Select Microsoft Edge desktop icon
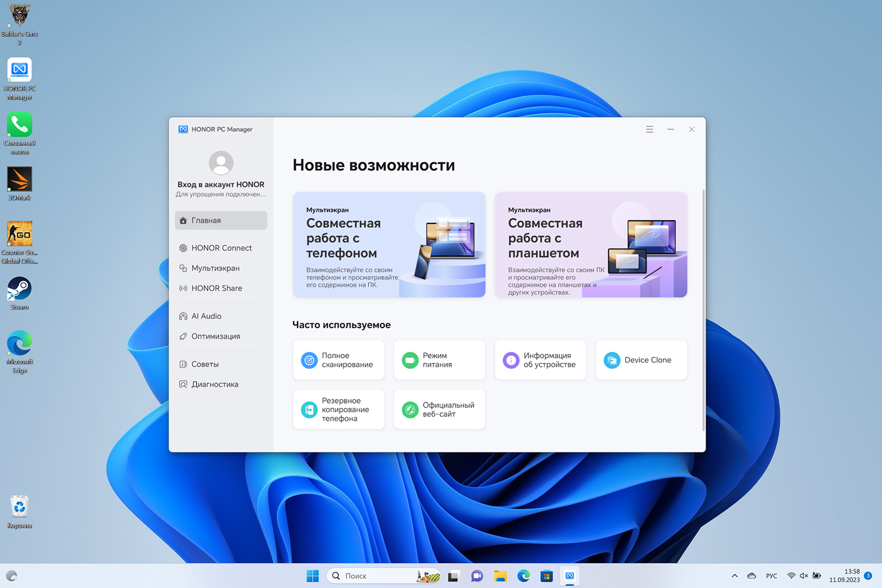The image size is (882, 588). tap(20, 352)
